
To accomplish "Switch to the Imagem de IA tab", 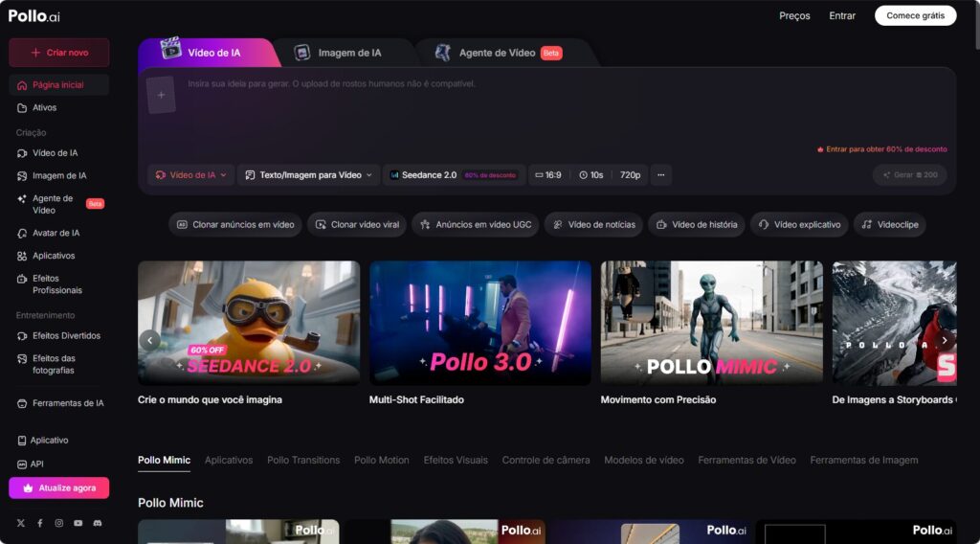I will point(340,53).
